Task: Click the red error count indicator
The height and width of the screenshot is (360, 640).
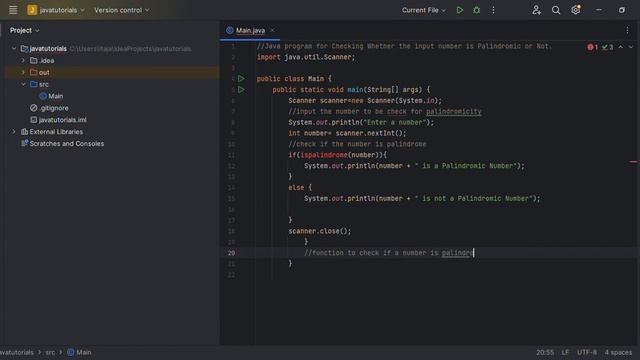Action: click(x=593, y=47)
